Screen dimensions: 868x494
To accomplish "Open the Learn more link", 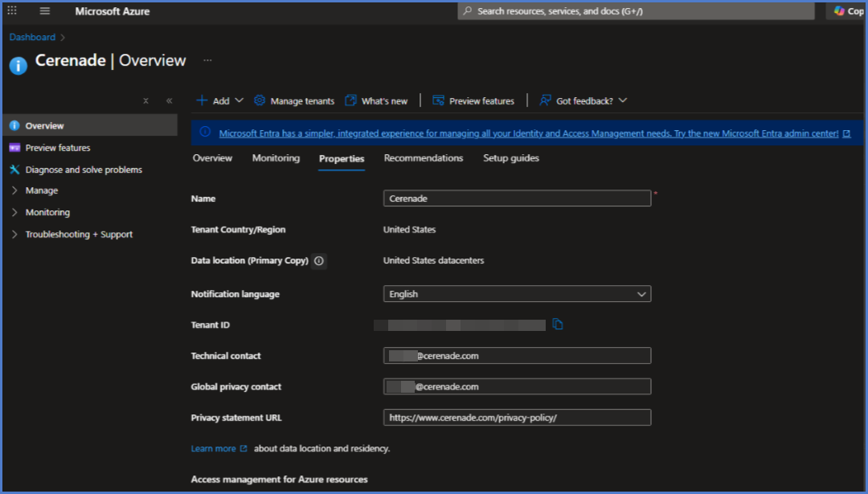I will pyautogui.click(x=214, y=448).
